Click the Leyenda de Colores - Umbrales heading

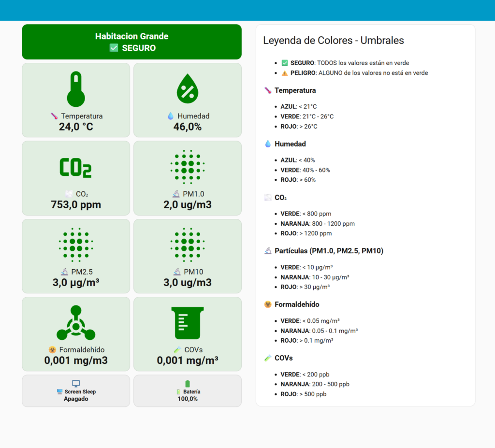click(x=334, y=41)
